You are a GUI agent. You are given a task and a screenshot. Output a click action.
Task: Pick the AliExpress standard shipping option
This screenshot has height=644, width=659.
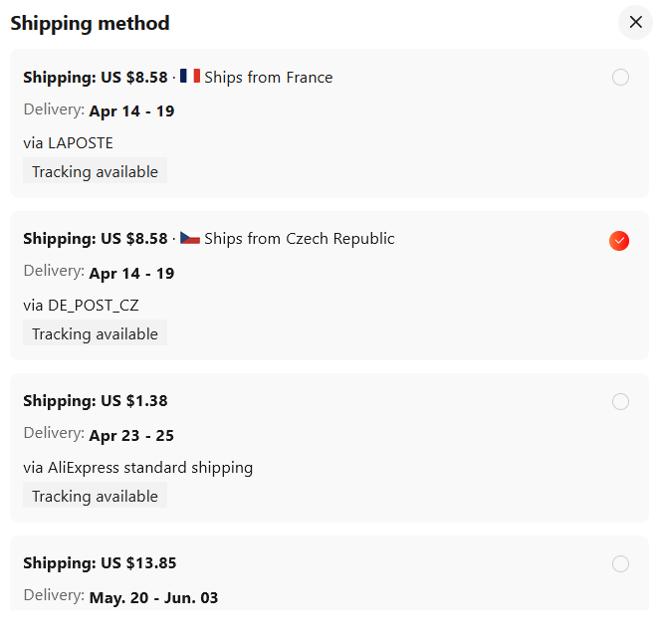click(329, 448)
